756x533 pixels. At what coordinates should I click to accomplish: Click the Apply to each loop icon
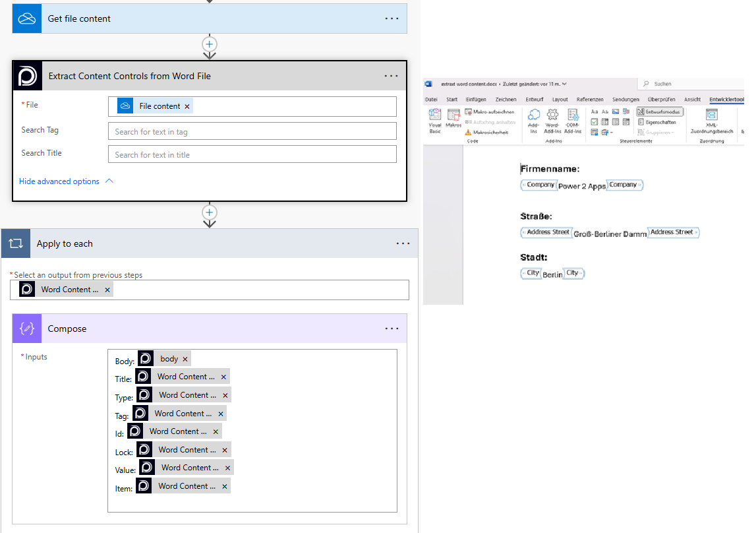(16, 243)
